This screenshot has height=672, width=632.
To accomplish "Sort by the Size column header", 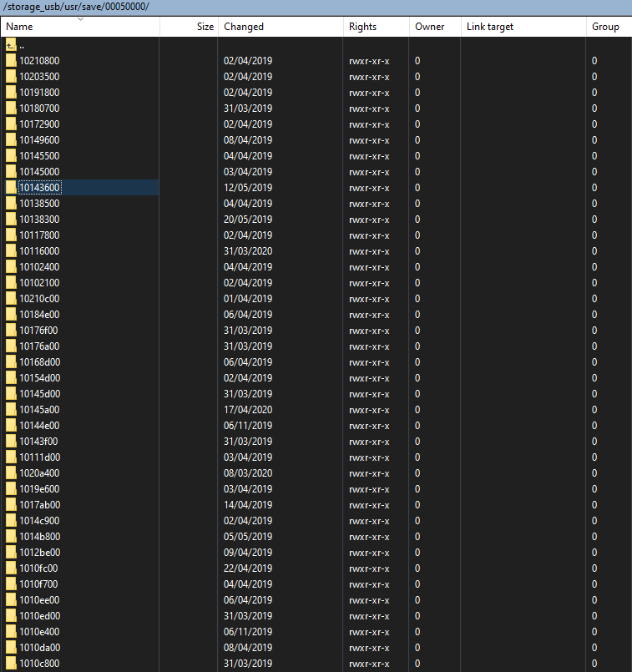I will [x=189, y=27].
